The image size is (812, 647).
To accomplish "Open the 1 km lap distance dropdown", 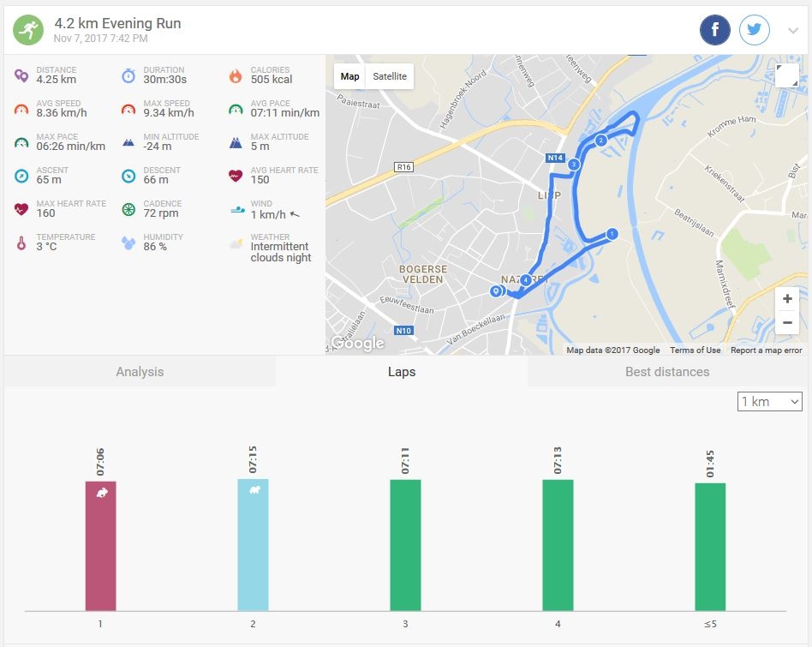I will [x=769, y=401].
